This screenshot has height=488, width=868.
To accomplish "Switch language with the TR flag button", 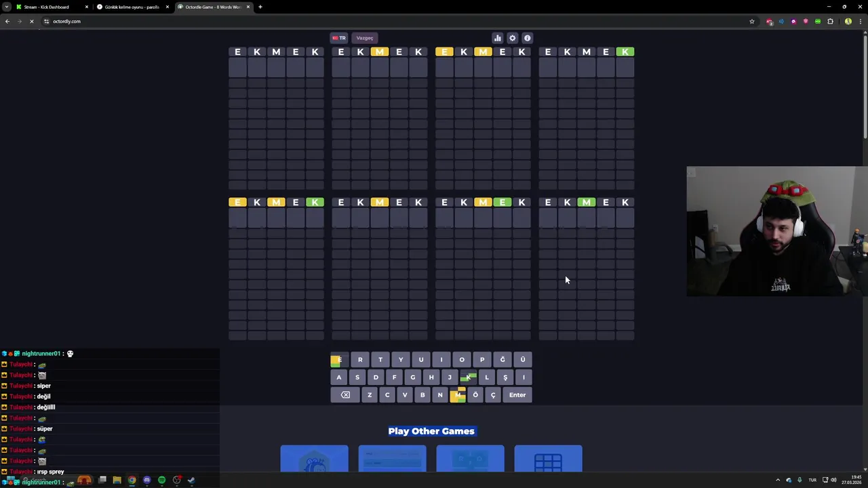I will [339, 38].
